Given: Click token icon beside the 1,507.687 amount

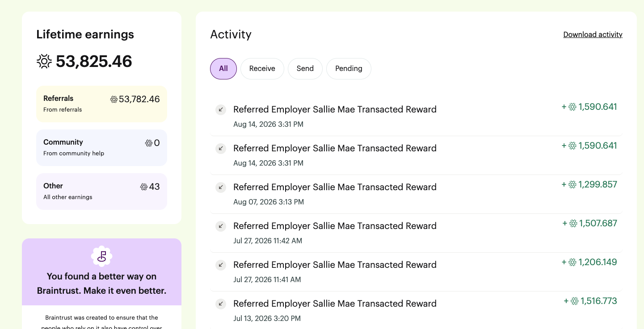Looking at the screenshot, I should point(573,223).
